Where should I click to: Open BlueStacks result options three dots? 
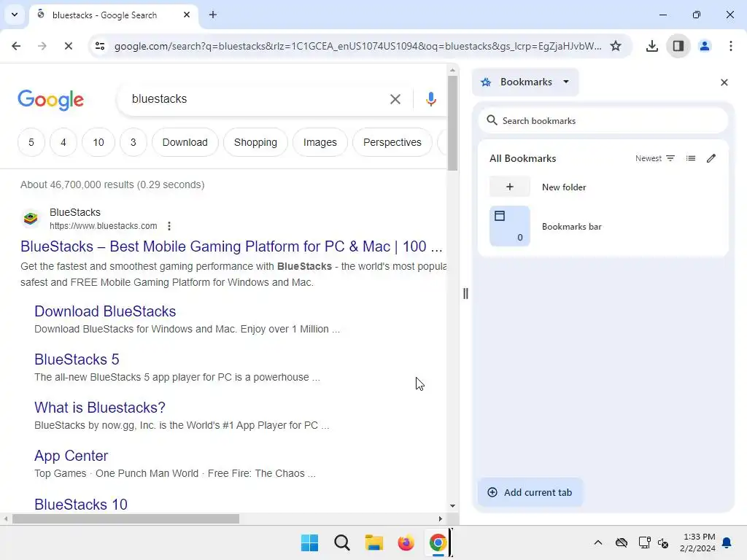pos(169,226)
